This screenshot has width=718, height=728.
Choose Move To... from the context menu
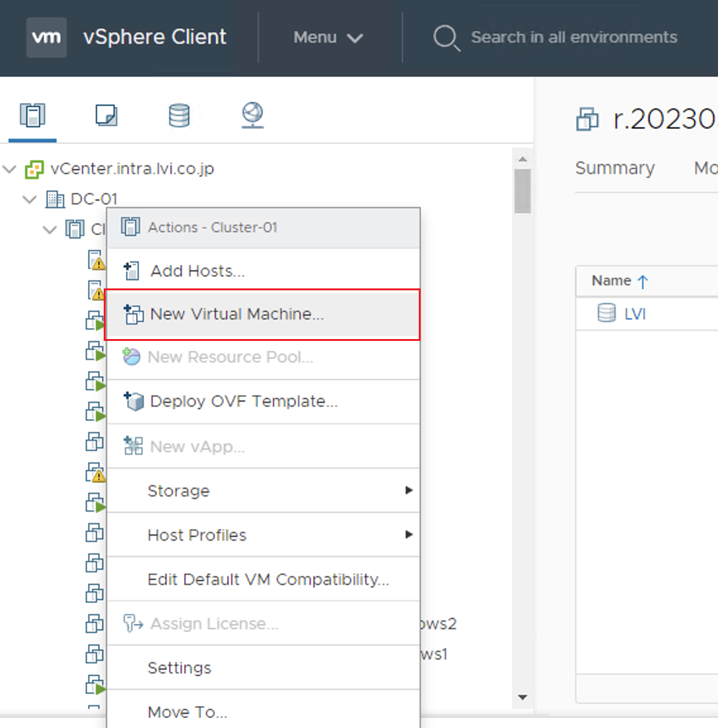coord(263,710)
